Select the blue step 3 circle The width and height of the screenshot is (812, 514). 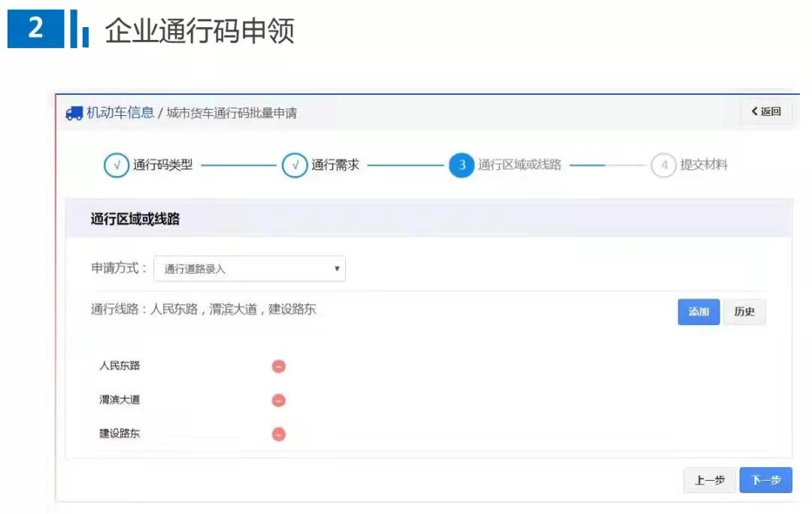click(461, 165)
